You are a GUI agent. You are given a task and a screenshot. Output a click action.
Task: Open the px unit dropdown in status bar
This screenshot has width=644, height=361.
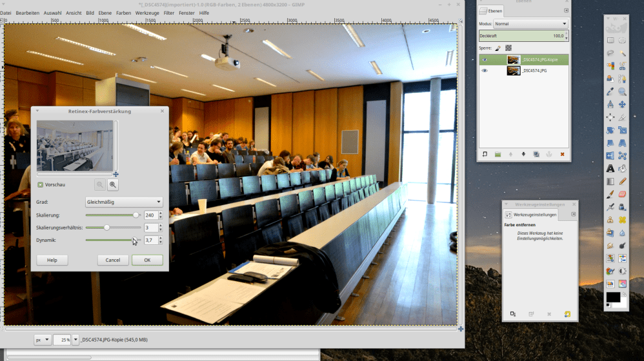(43, 339)
